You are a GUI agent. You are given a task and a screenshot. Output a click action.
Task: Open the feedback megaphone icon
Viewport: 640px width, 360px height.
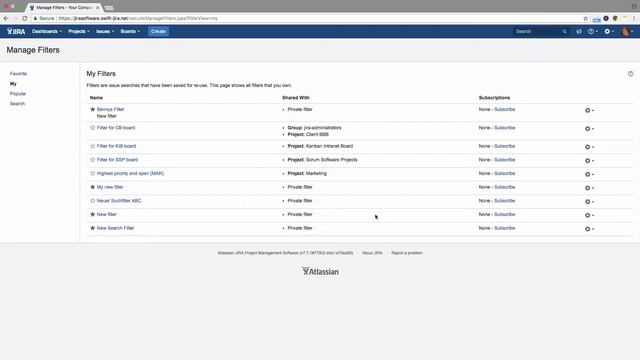(x=579, y=31)
